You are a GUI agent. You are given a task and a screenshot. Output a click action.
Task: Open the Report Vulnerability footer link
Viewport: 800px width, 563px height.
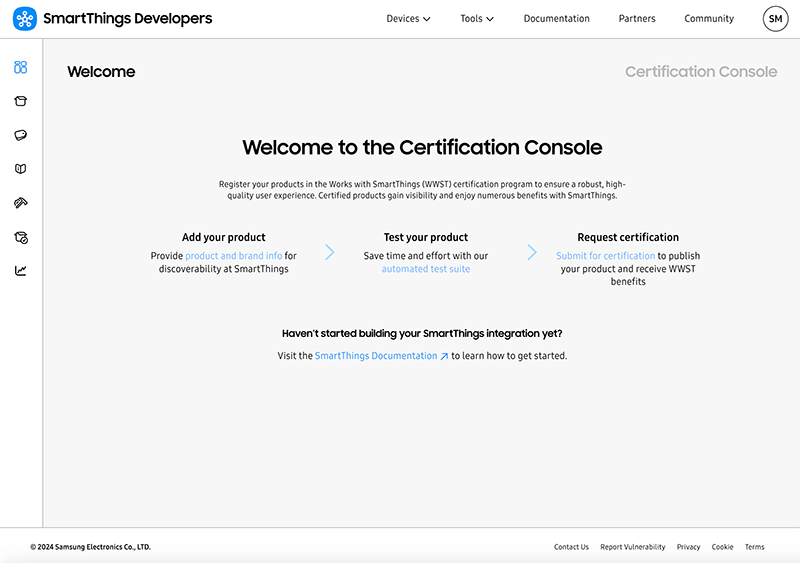pos(633,547)
